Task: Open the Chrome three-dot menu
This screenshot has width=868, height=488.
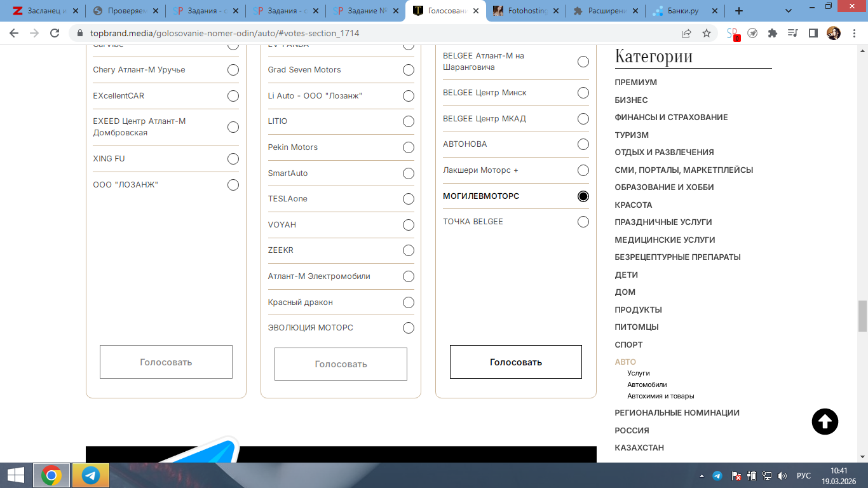Action: coord(853,33)
